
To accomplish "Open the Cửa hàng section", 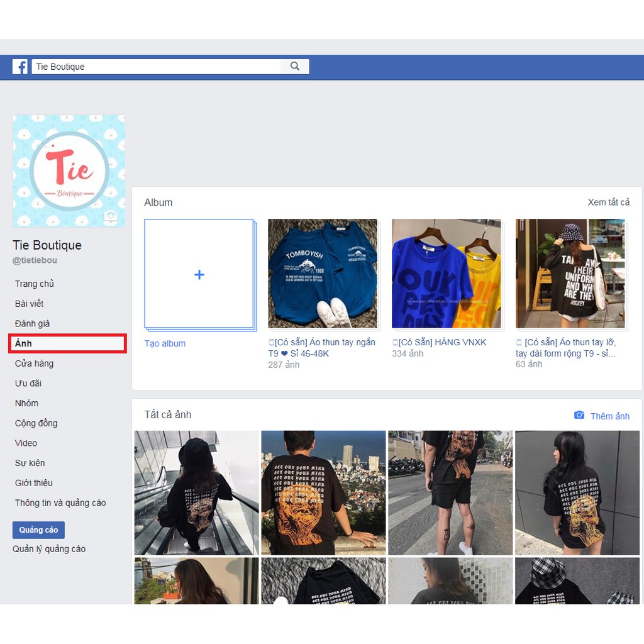I will click(x=35, y=364).
